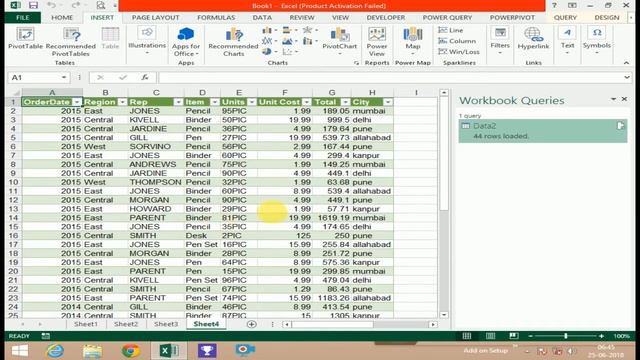Open Recommended Charts
Screen dimensions: 640x360
click(233, 42)
